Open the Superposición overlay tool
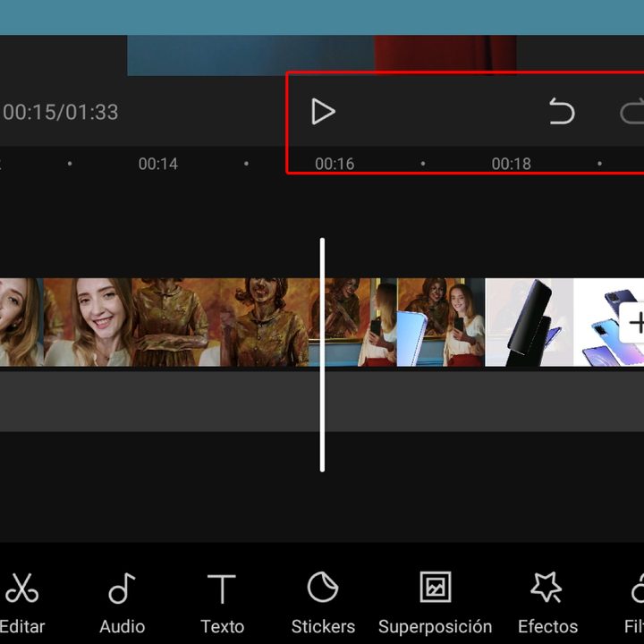This screenshot has width=644, height=644. (x=435, y=603)
